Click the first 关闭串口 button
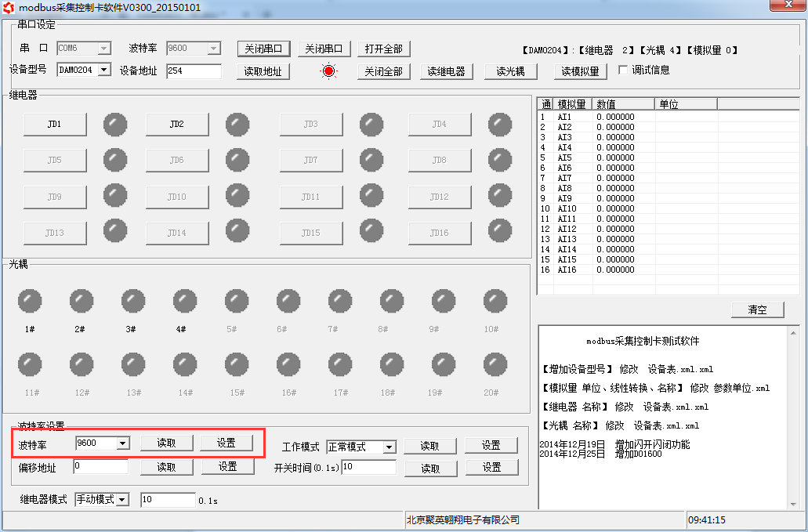Viewport: 808px width, 532px height. click(263, 49)
